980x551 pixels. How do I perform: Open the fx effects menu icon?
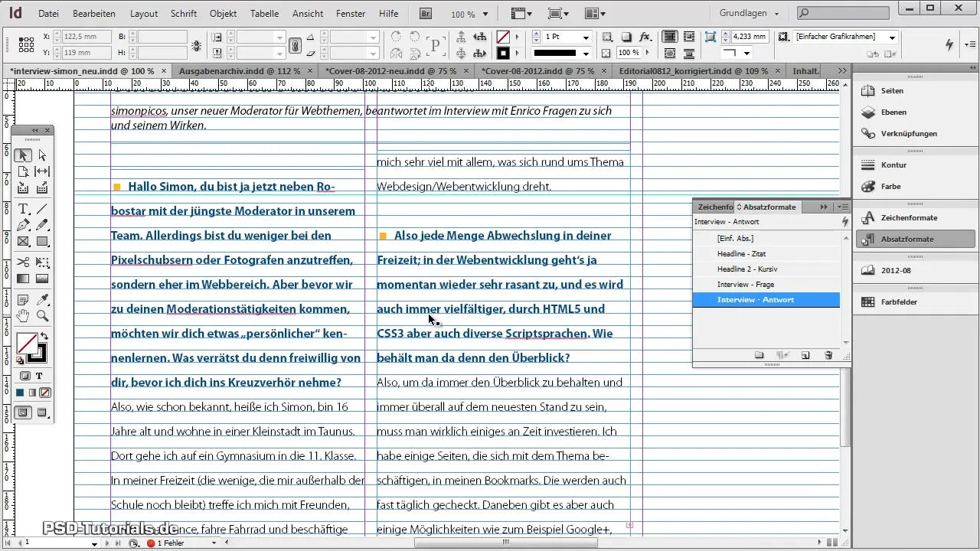[645, 37]
